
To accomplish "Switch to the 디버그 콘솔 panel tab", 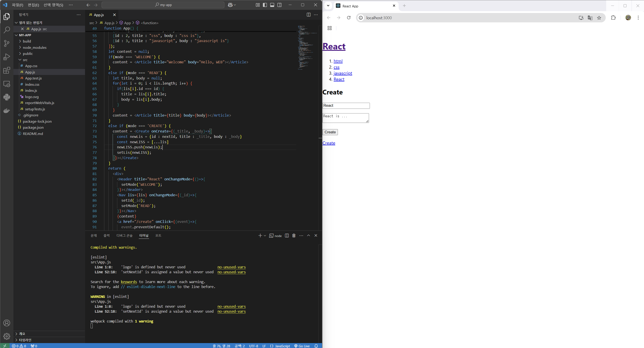I will (x=124, y=235).
